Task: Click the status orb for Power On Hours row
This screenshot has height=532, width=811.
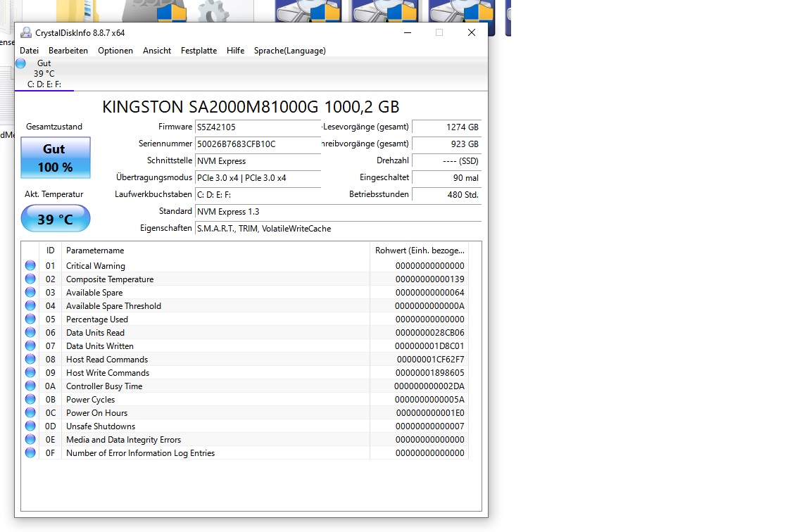Action: 30,413
